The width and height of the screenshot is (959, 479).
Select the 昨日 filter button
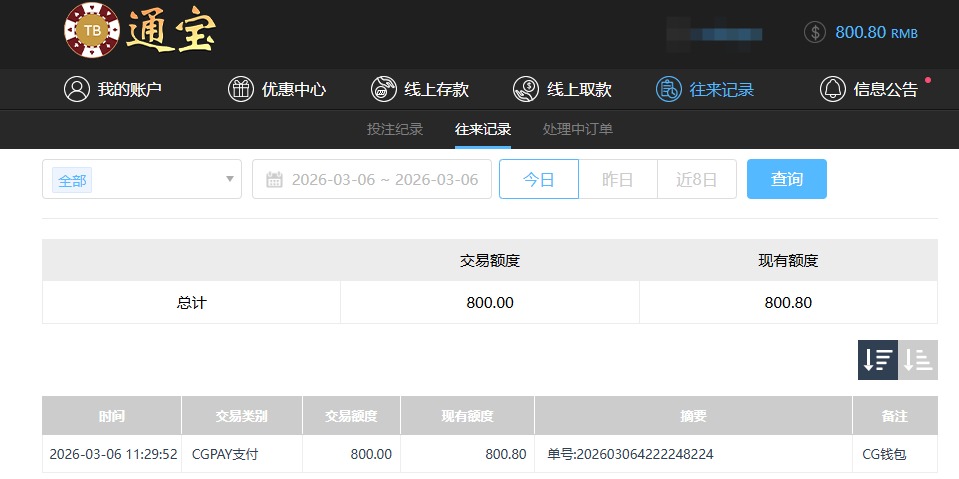pyautogui.click(x=617, y=179)
